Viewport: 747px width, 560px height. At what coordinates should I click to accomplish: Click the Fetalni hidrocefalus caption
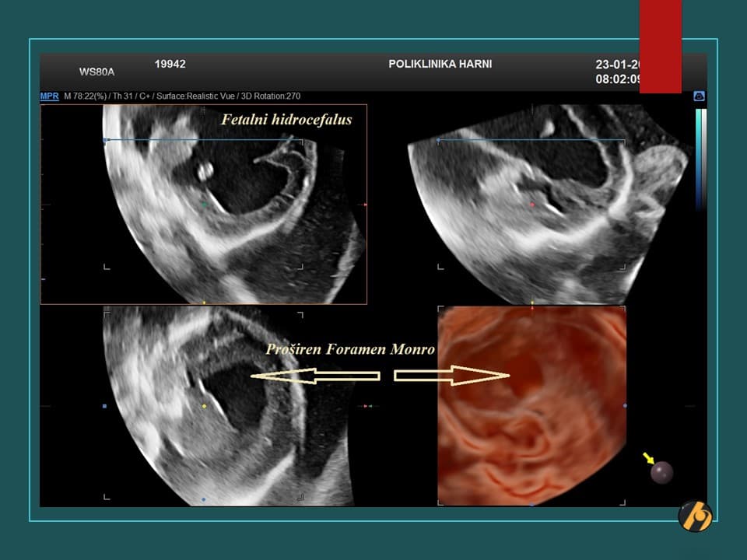(x=288, y=120)
